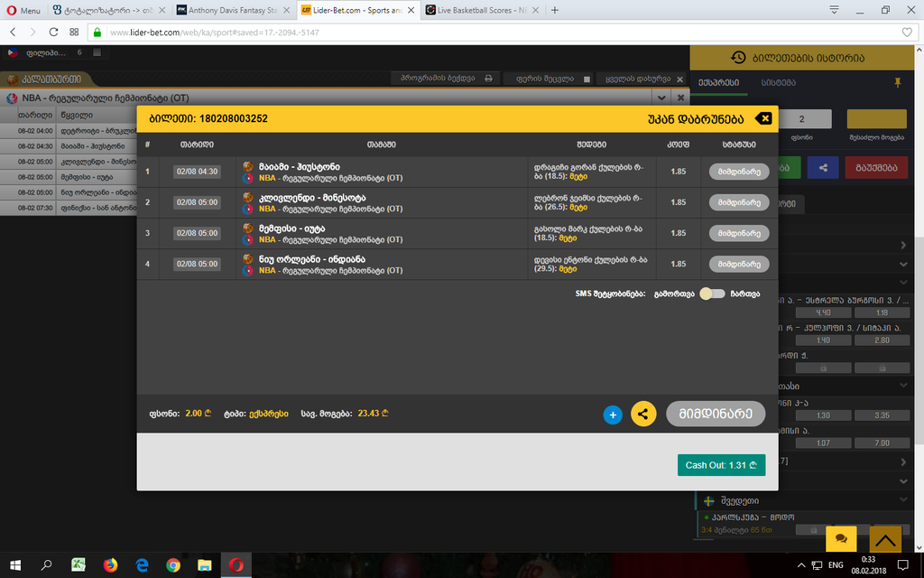Viewport: 924px width, 578px height.
Task: Click the ნიუ ორლეანი - ინდიანა match in ticket
Action: click(x=312, y=259)
